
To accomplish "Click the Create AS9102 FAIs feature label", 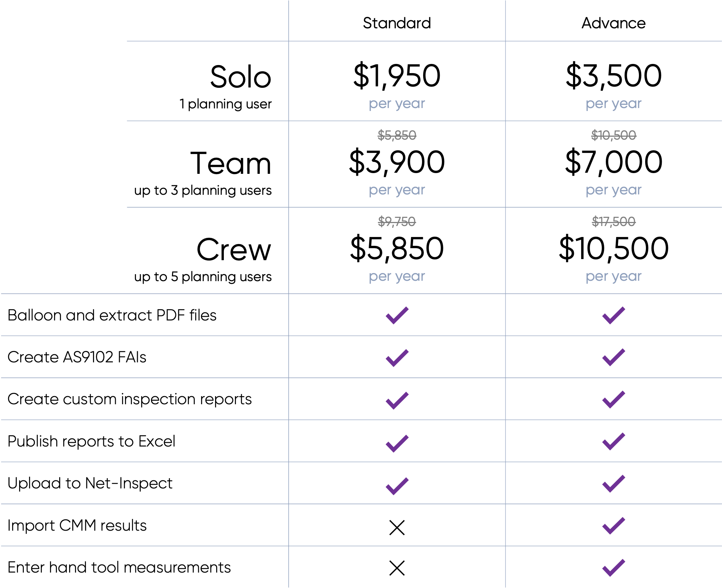I will [77, 357].
